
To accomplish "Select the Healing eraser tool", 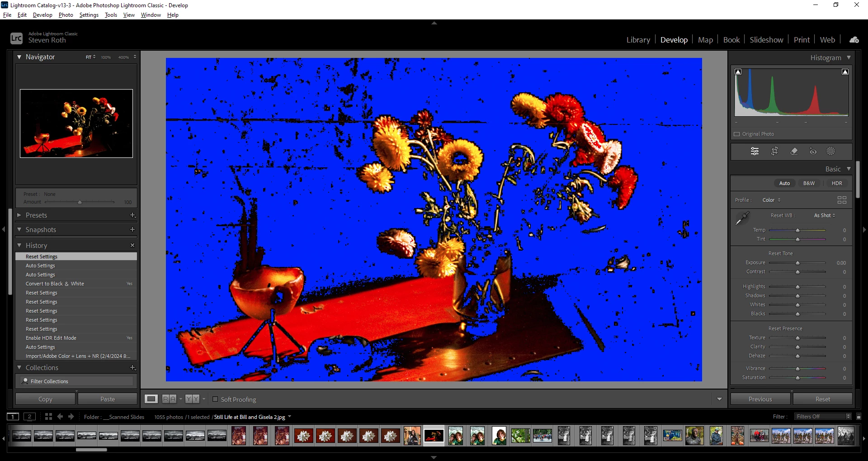I will pos(794,151).
